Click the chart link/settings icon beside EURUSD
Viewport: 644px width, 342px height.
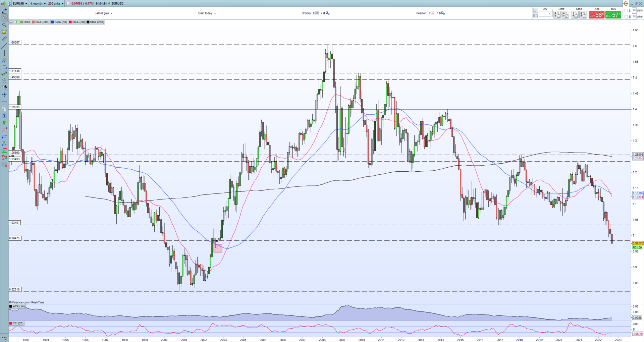click(9, 3)
